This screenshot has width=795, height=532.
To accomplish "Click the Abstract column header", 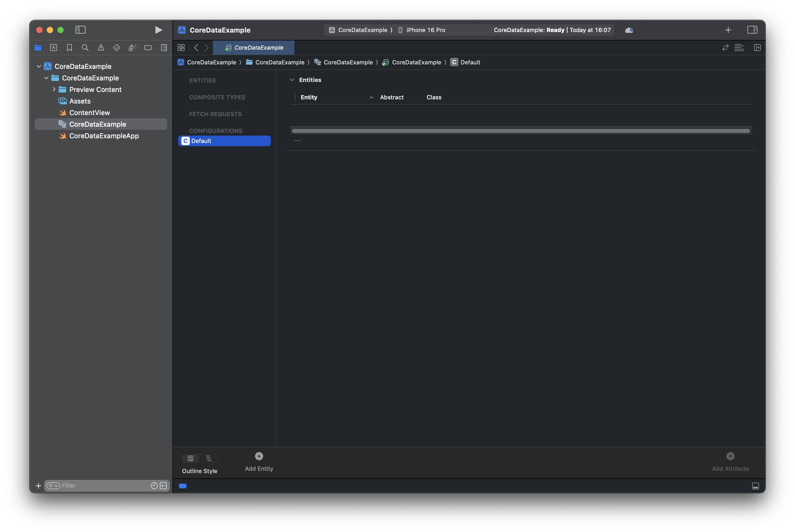I will point(391,97).
